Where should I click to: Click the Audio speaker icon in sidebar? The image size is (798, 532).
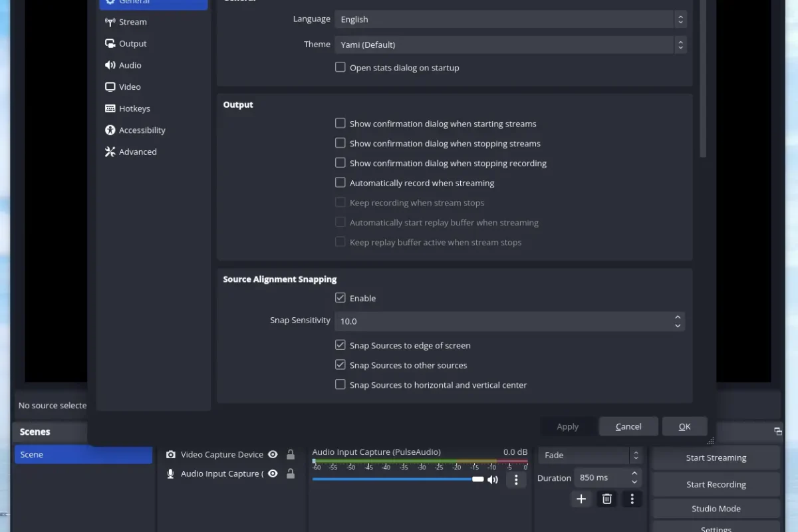click(x=110, y=65)
